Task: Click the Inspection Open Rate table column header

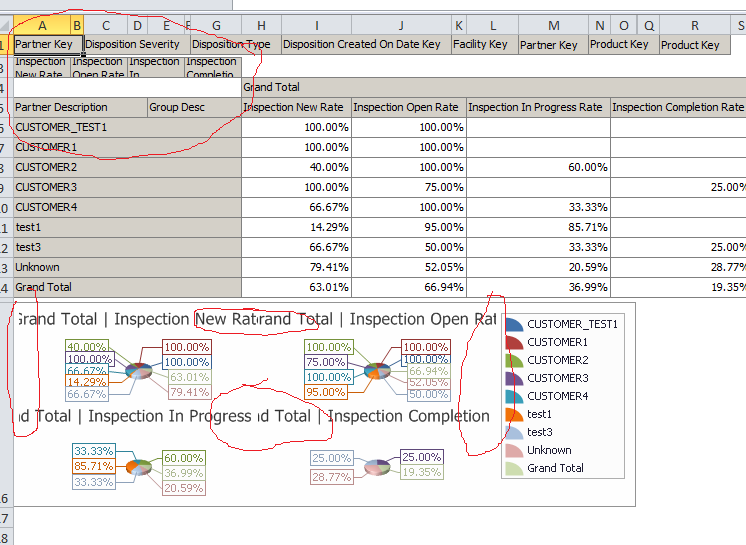Action: [409, 107]
